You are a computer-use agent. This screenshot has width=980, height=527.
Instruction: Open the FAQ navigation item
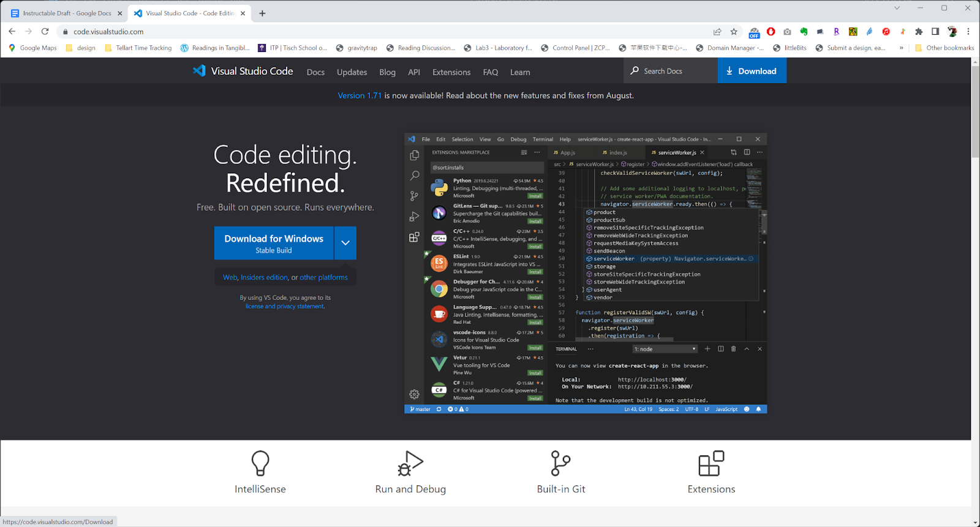[x=491, y=72]
